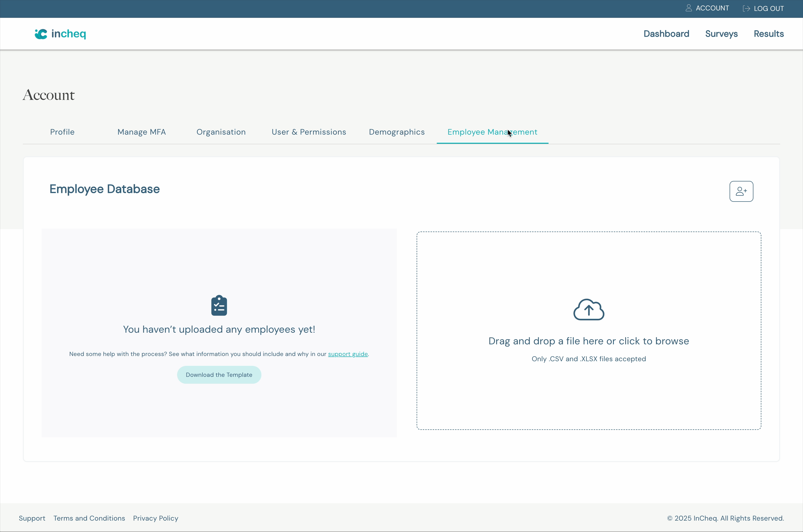Go to Surveys in the navigation
This screenshot has height=532, width=803.
click(x=721, y=34)
